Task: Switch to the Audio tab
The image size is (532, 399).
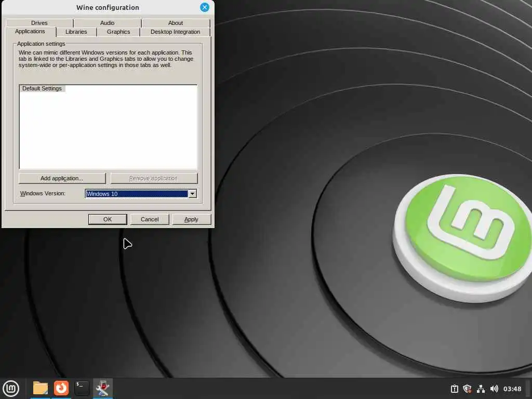Action: click(107, 23)
